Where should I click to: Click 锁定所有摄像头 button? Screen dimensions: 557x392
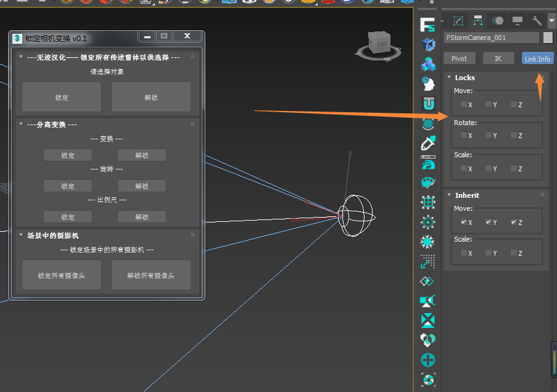point(61,276)
